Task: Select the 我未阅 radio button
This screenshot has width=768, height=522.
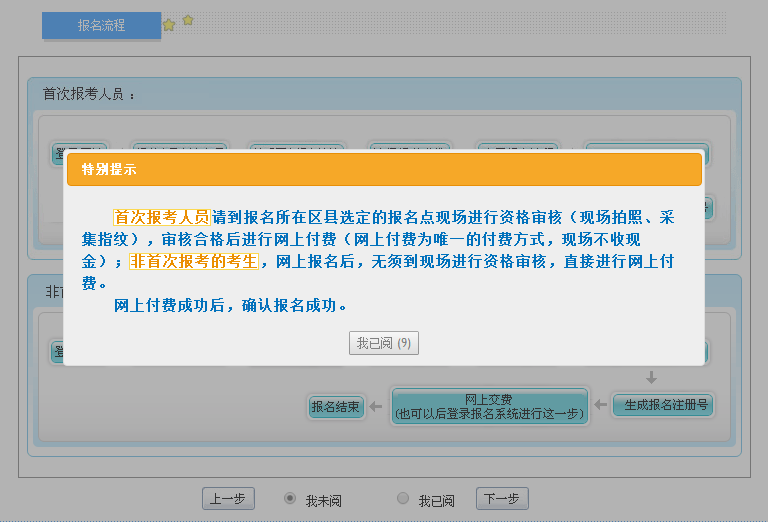Action: tap(290, 498)
